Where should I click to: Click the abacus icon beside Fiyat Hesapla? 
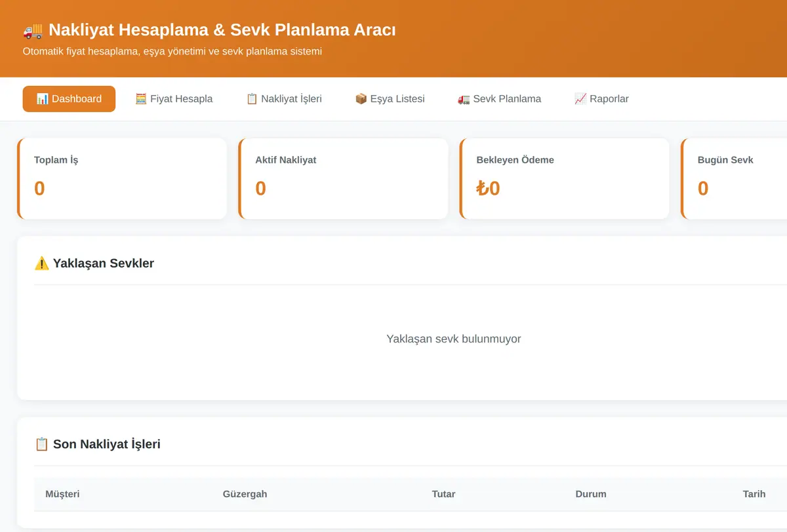click(x=141, y=99)
